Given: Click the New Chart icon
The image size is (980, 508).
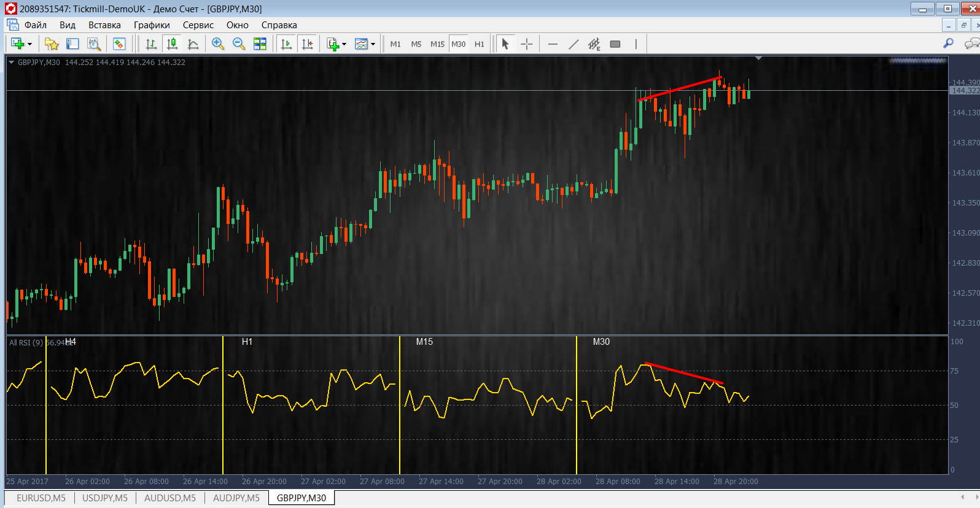Looking at the screenshot, I should (17, 44).
